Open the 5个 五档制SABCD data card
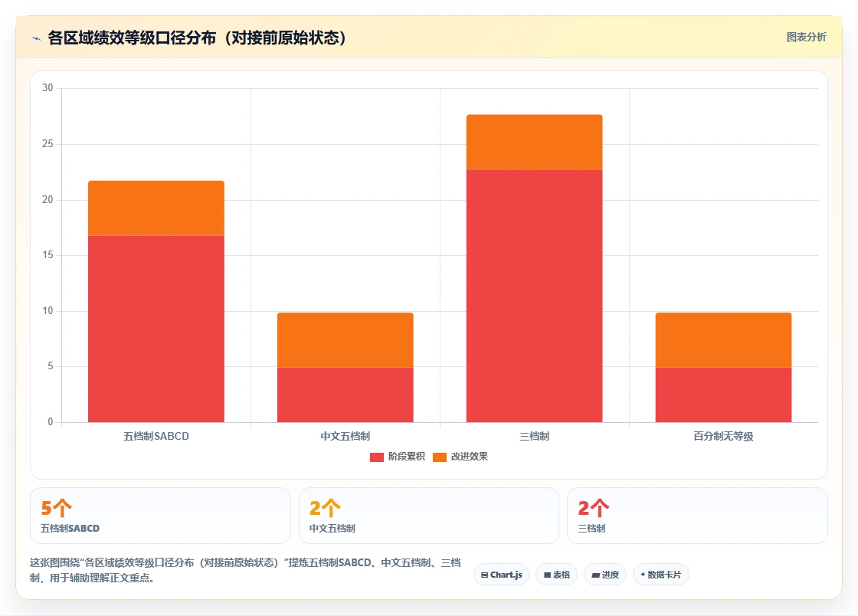This screenshot has width=858, height=616. point(160,516)
